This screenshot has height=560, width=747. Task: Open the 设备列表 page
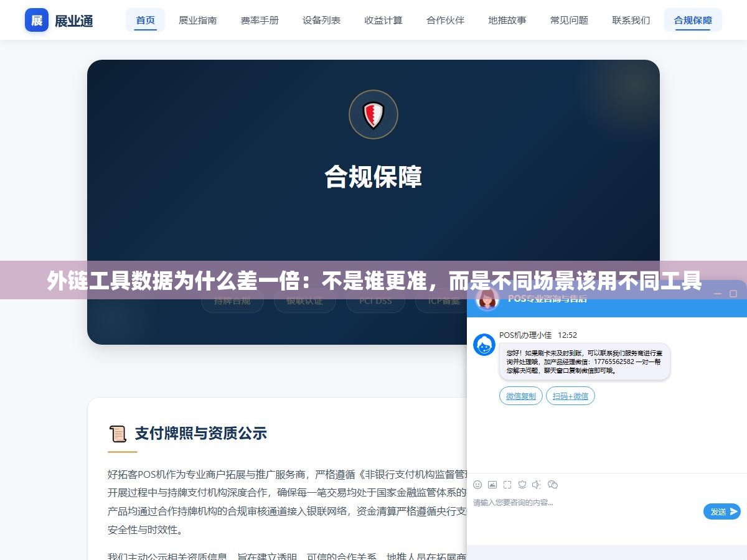pyautogui.click(x=322, y=20)
